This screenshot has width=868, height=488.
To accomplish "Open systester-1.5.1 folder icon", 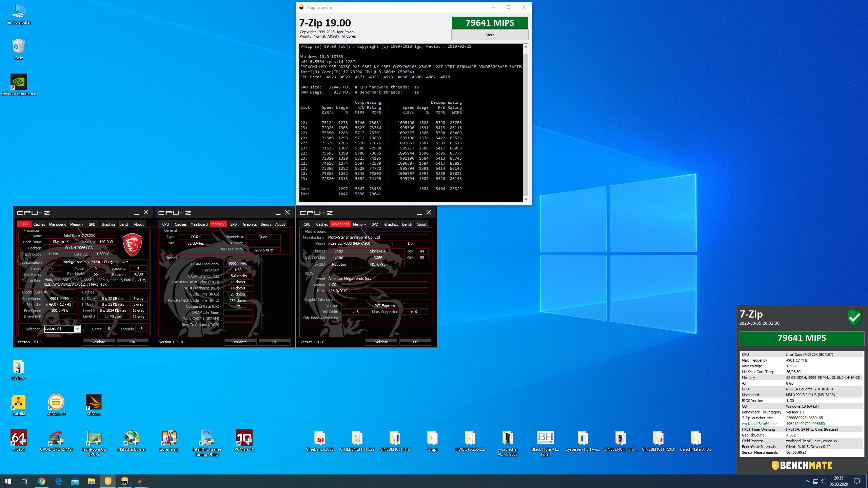I will [x=583, y=441].
